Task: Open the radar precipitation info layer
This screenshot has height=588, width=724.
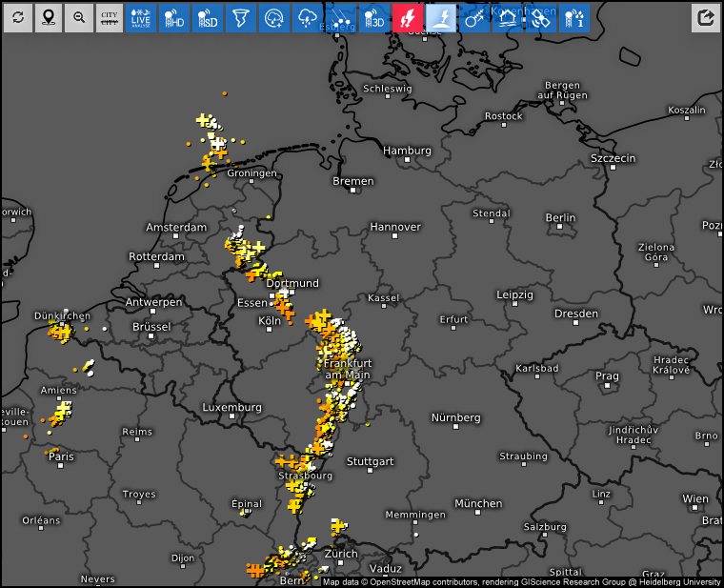Action: coord(573,18)
